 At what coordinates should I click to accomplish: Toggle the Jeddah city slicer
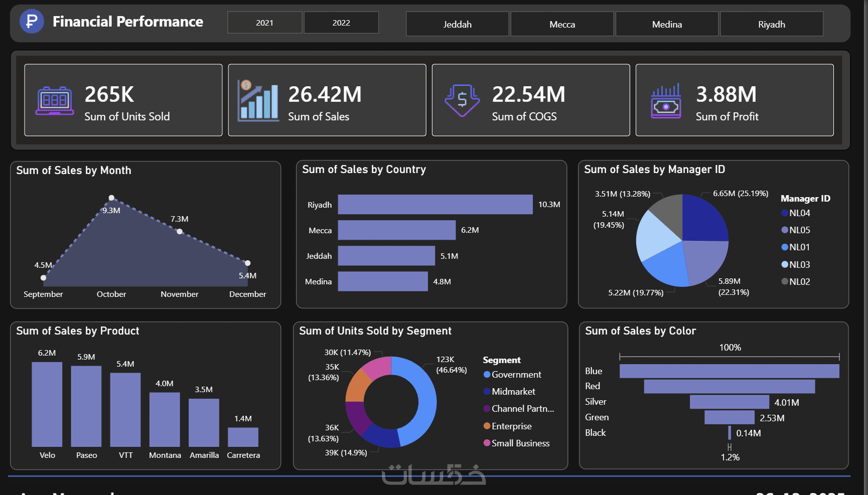click(457, 24)
